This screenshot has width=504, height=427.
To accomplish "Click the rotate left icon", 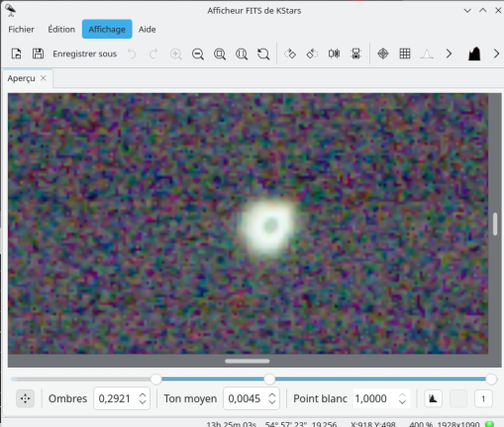I will [312, 53].
